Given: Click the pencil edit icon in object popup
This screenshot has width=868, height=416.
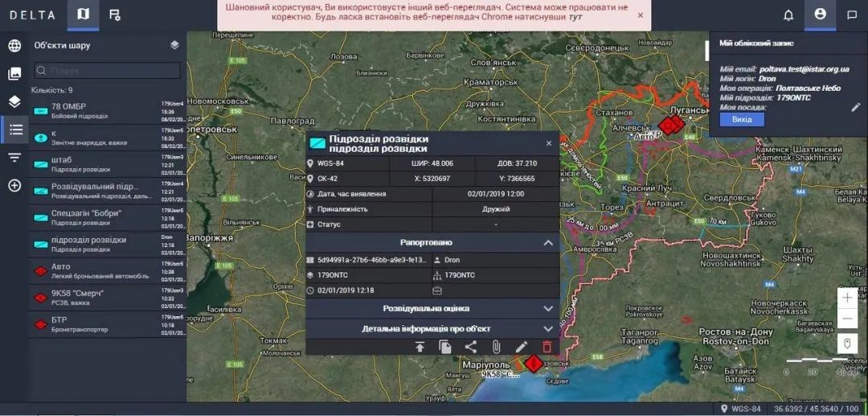Looking at the screenshot, I should 522,347.
